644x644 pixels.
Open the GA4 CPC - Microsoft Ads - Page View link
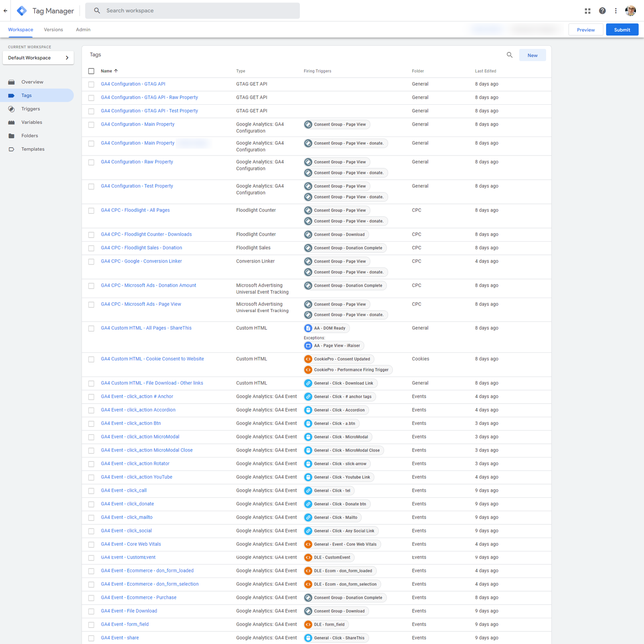(x=141, y=304)
